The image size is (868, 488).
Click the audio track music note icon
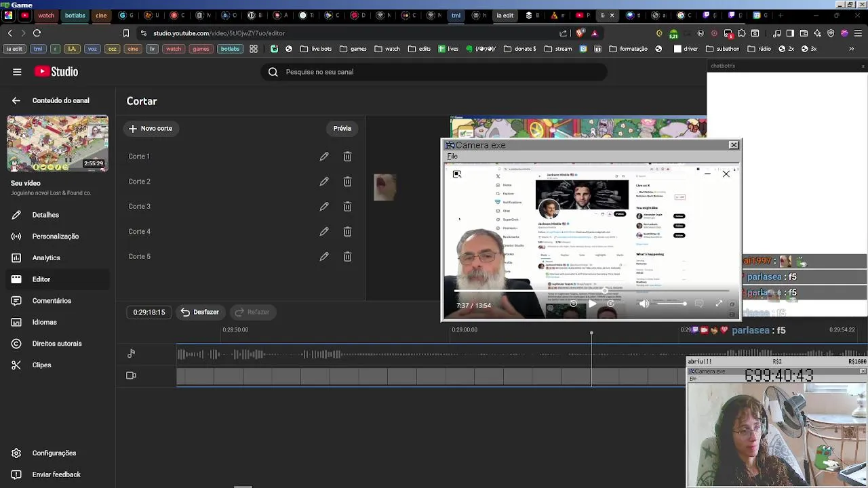132,353
